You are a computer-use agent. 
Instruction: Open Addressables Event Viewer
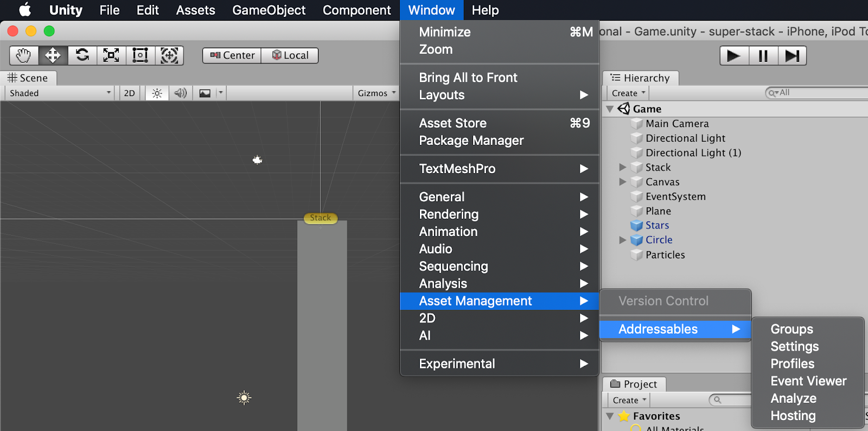(808, 381)
